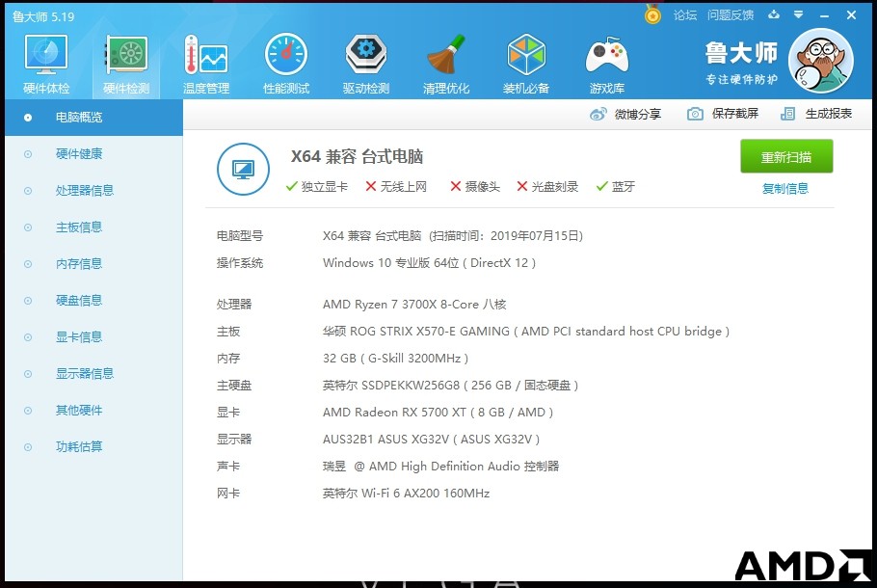Image resolution: width=877 pixels, height=588 pixels.
Task: Click AMD High Definition Audio text
Action: point(440,466)
